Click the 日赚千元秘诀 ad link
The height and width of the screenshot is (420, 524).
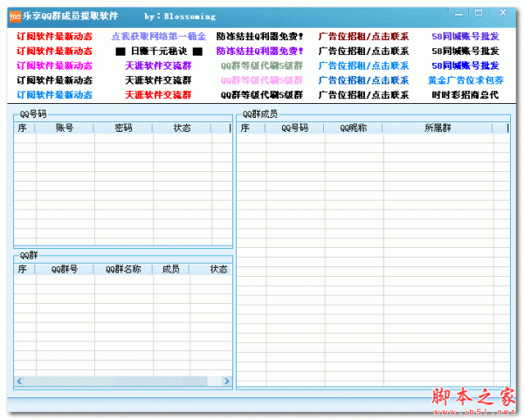[159, 52]
